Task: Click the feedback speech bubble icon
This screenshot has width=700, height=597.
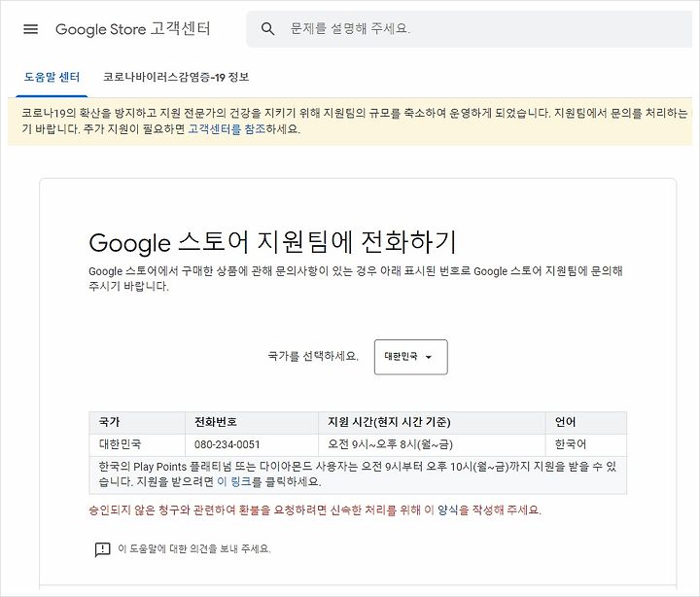Action: click(x=102, y=549)
